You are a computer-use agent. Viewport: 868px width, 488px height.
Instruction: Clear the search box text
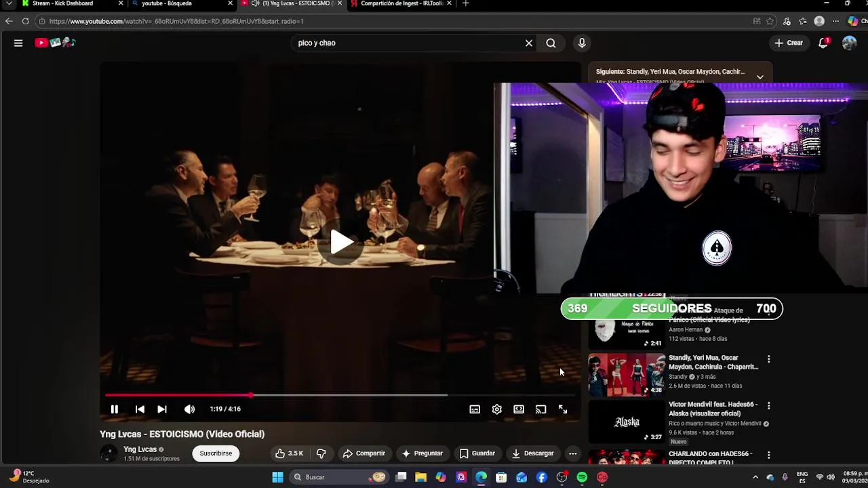(x=529, y=43)
